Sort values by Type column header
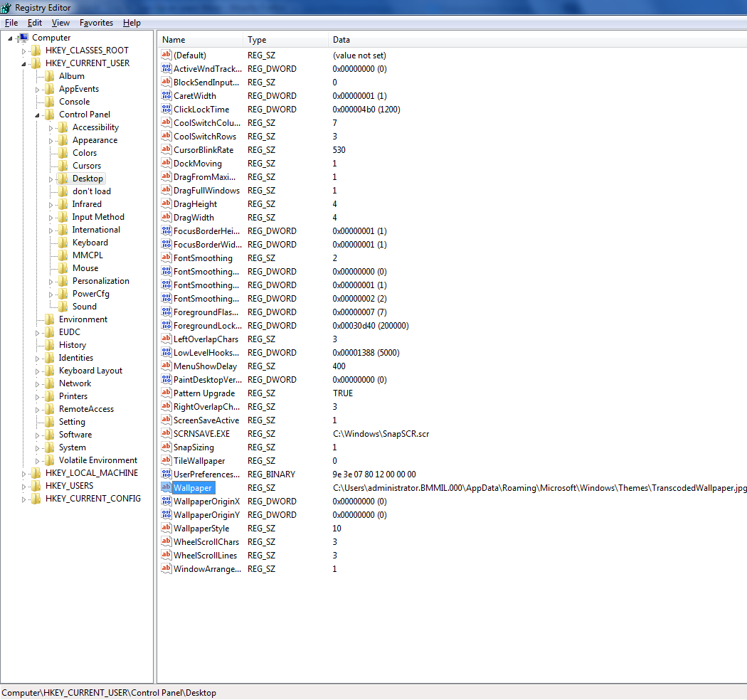Viewport: 747px width, 700px height. point(286,40)
